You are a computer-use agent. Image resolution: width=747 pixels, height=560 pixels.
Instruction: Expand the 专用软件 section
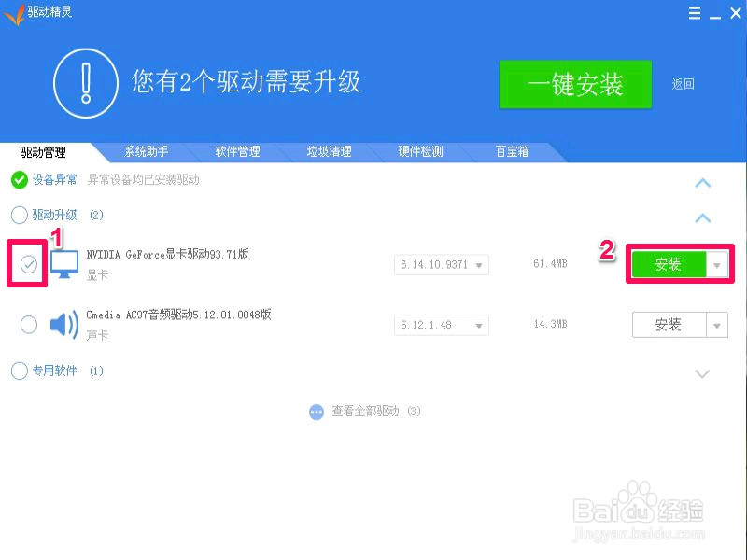click(703, 374)
